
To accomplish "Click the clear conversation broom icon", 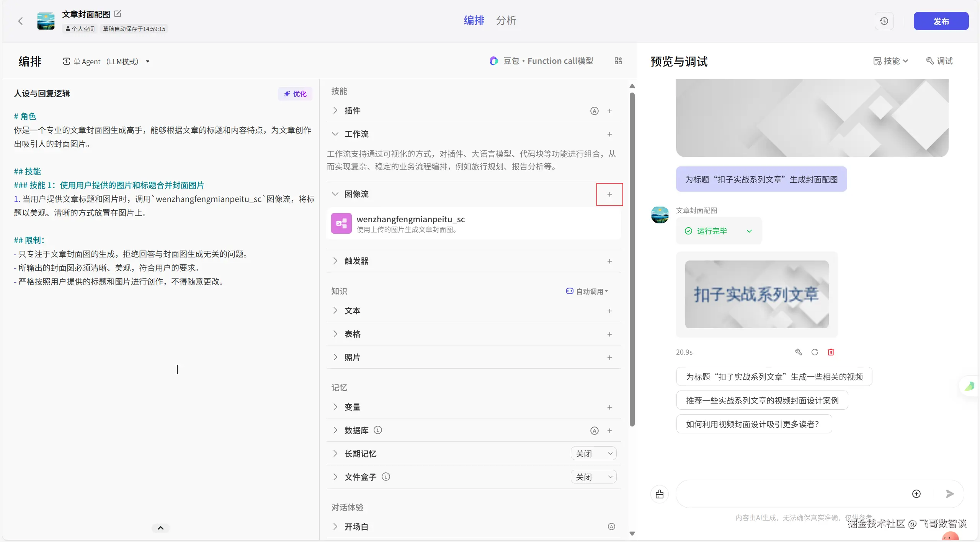I will coord(659,494).
